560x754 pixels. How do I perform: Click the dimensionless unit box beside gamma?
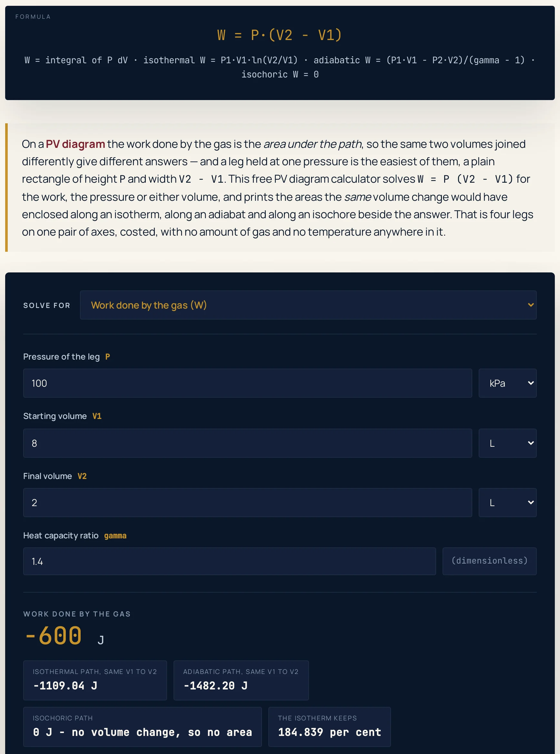point(489,561)
